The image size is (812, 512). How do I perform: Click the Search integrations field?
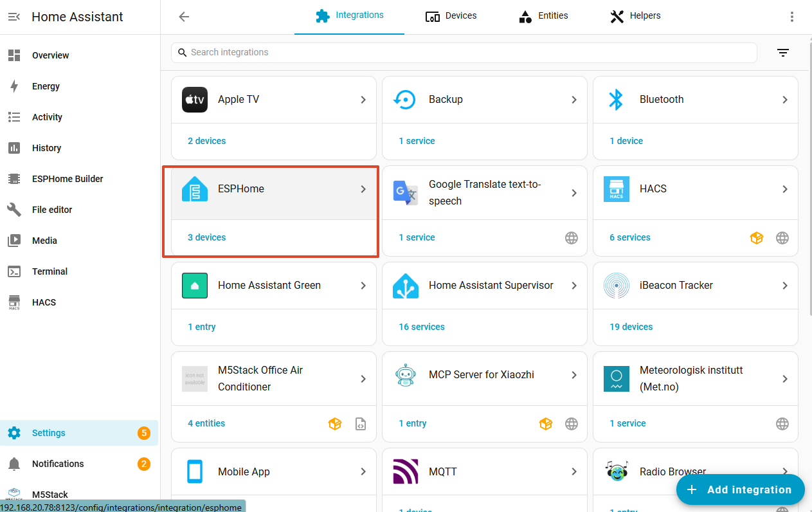tap(463, 53)
